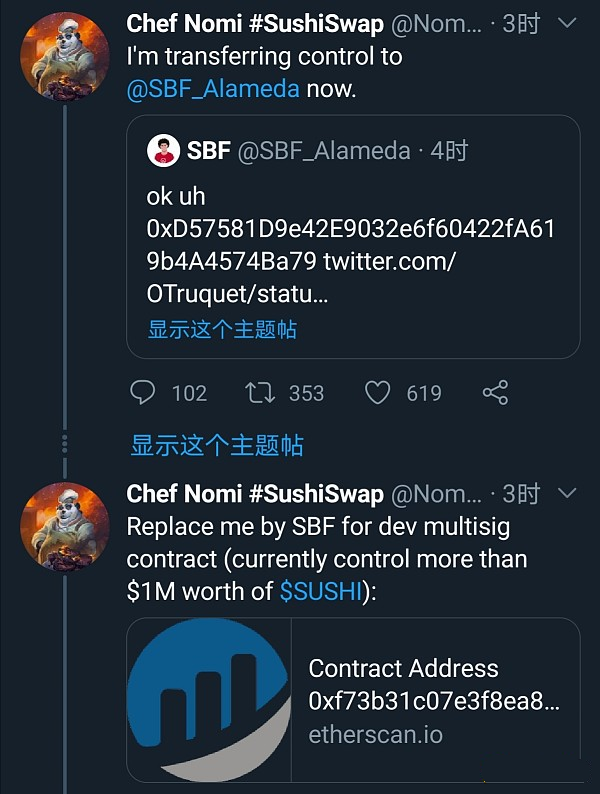
Task: Open the @SBF_Alameda mention link
Action: coord(213,89)
